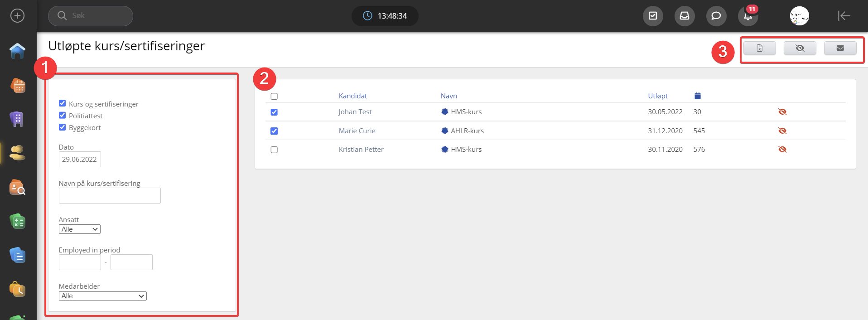
Task: Open the notifications bell icon
Action: click(747, 16)
